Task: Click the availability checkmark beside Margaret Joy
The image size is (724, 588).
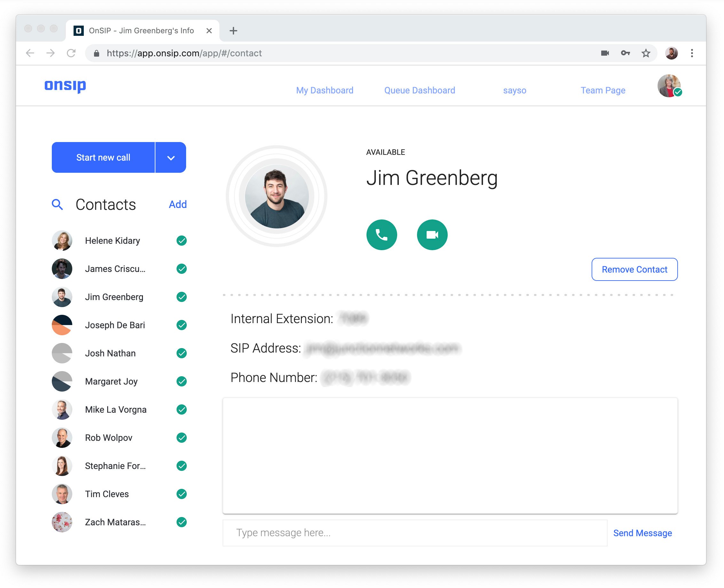Action: pyautogui.click(x=182, y=381)
